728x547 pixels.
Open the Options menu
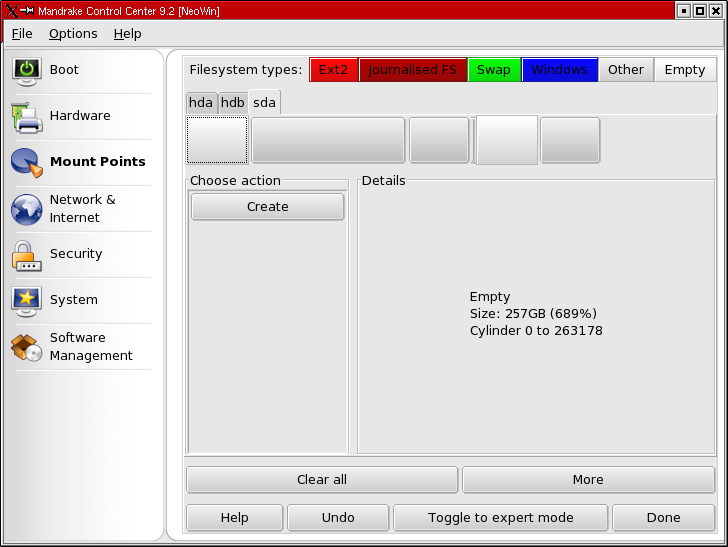pos(73,33)
